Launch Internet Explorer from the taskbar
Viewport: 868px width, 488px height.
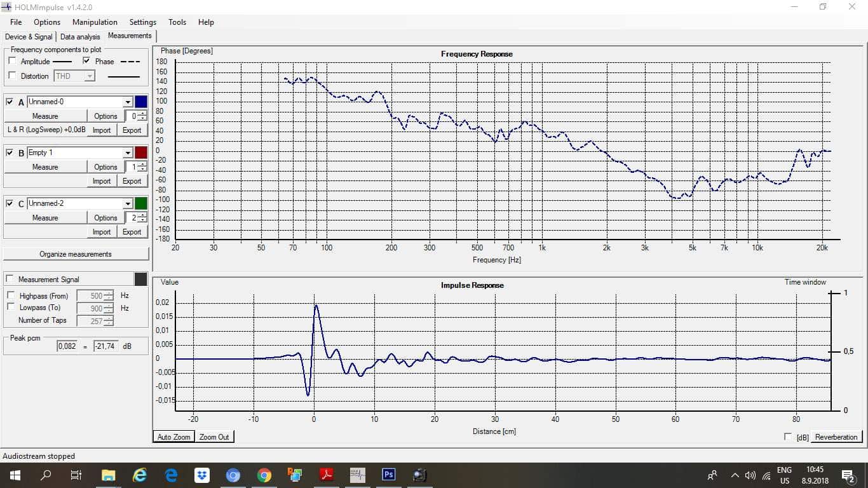coord(140,475)
